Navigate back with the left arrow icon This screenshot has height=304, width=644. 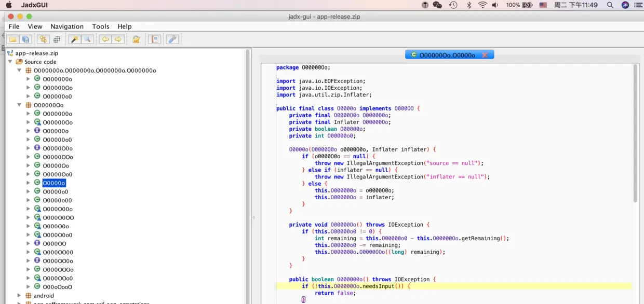click(105, 39)
